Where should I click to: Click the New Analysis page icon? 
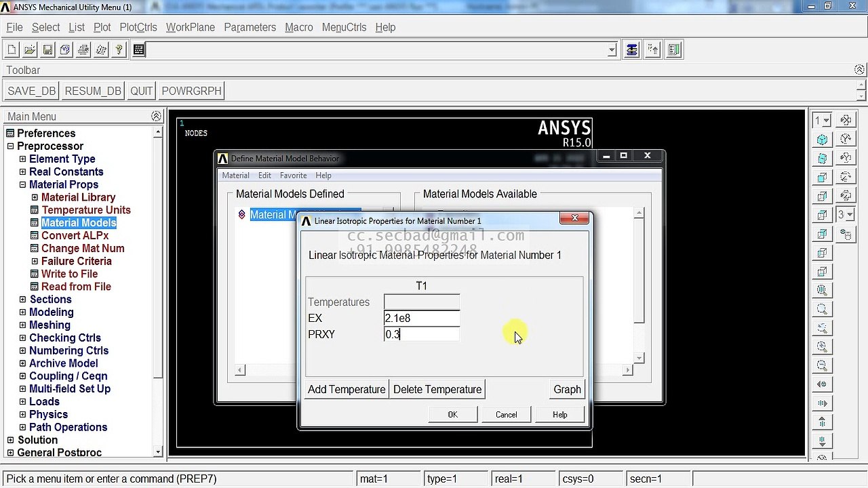12,49
